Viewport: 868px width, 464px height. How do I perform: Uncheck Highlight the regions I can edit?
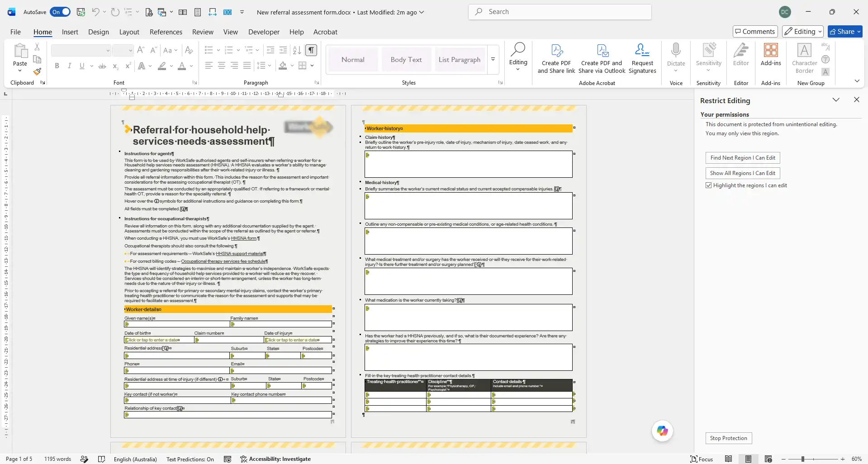709,185
